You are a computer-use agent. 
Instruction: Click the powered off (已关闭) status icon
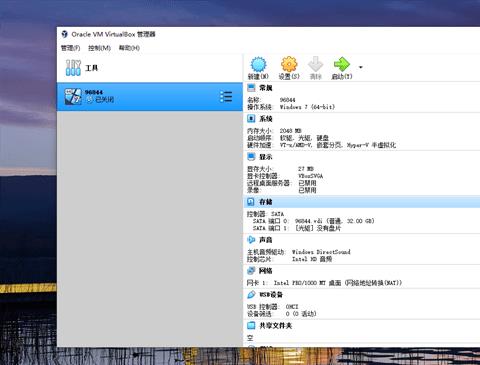click(x=90, y=99)
